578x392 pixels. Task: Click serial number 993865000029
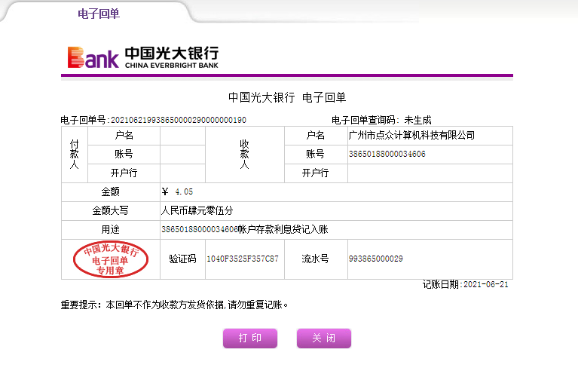pos(375,259)
